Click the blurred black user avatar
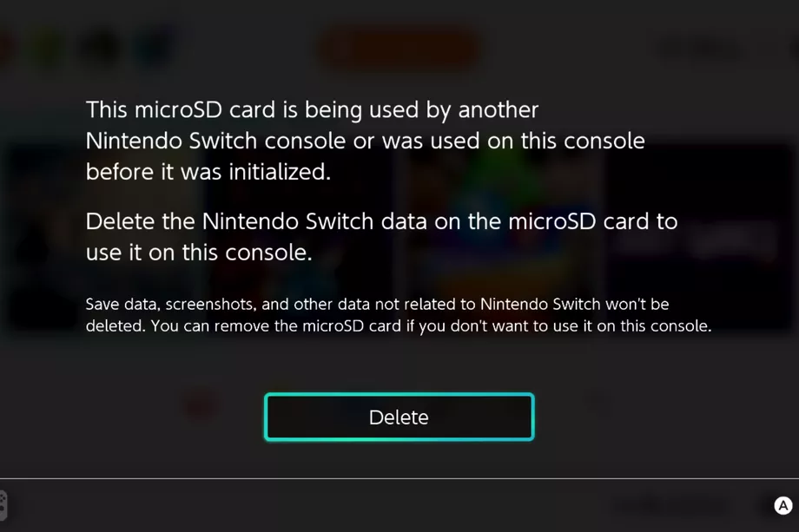The image size is (799, 532). (101, 48)
